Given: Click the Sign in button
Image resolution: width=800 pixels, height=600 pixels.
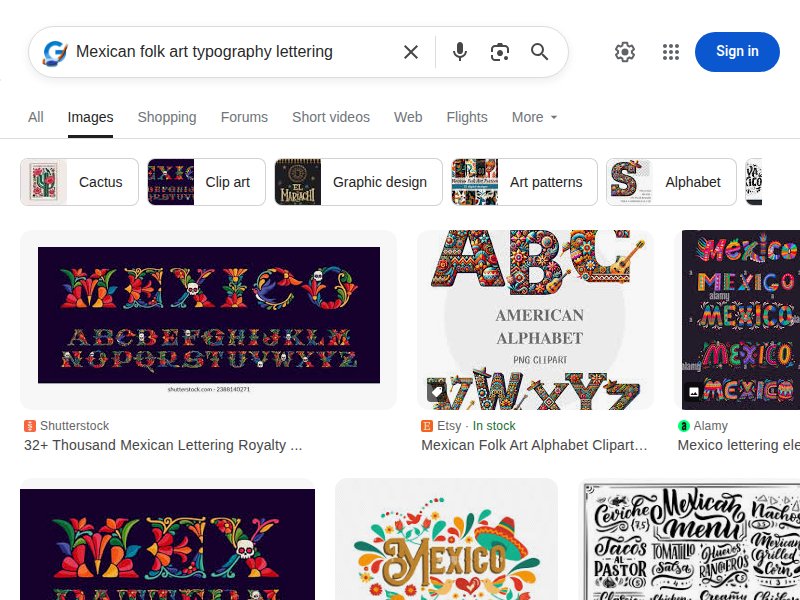Looking at the screenshot, I should (x=737, y=51).
